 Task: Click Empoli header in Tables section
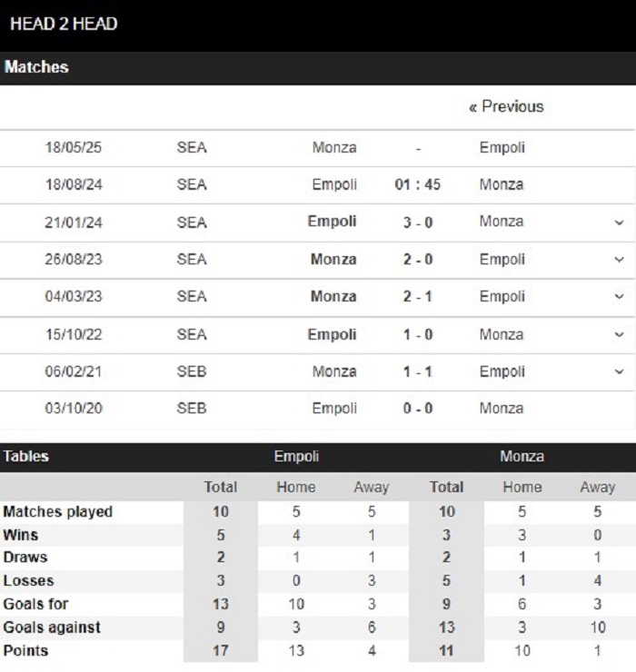tap(296, 457)
